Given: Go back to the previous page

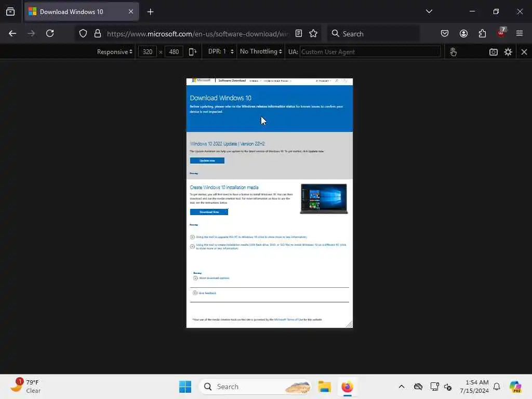Looking at the screenshot, I should (x=12, y=33).
